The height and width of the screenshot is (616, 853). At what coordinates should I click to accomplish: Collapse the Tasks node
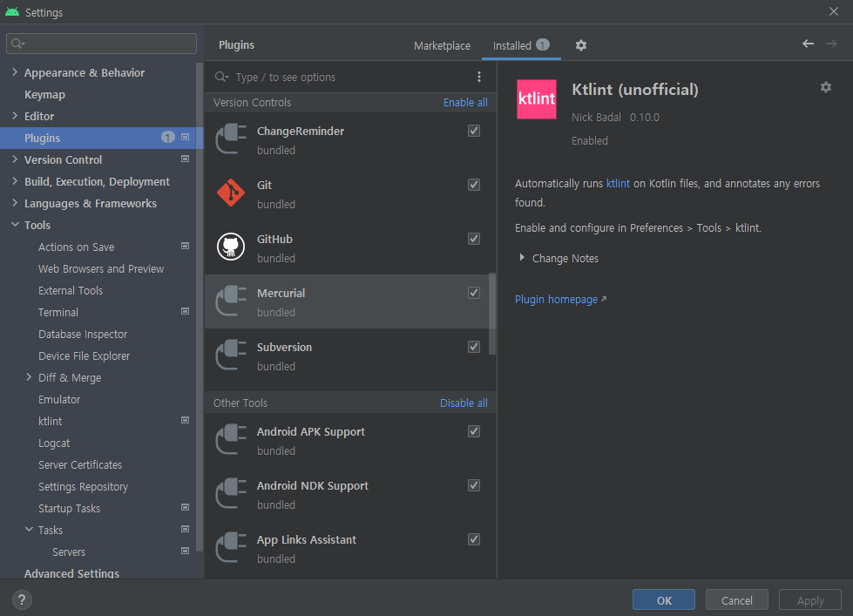point(29,529)
